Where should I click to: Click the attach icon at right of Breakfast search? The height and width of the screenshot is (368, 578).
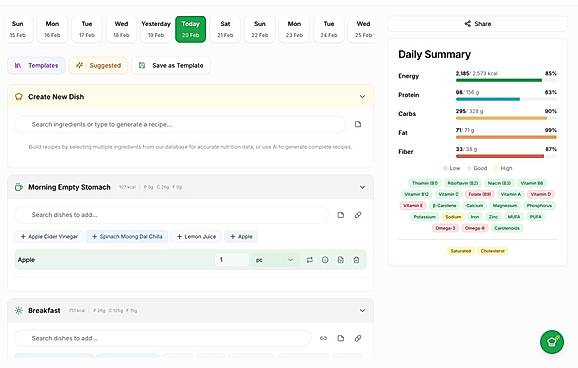(x=358, y=338)
